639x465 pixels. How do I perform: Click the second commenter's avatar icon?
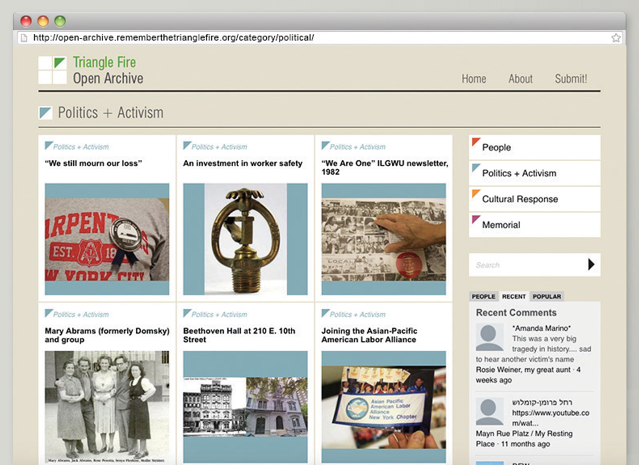(489, 411)
